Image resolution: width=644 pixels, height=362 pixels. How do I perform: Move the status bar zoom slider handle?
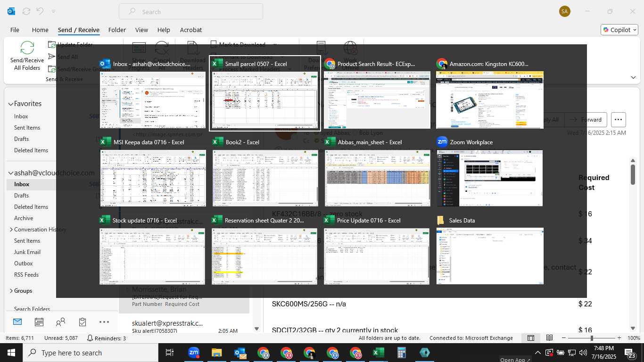[592, 338]
